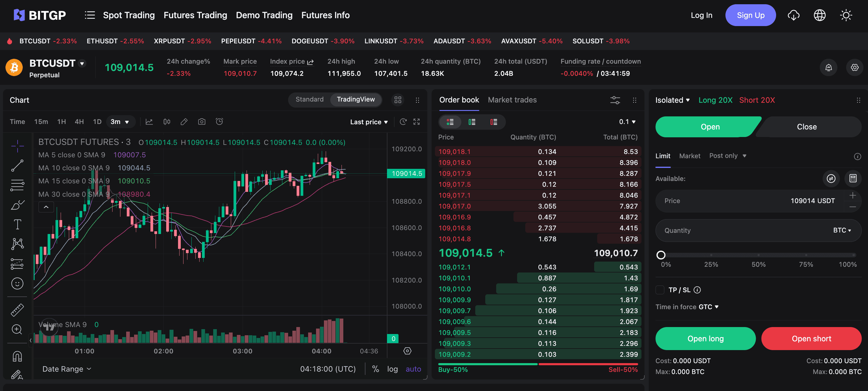The height and width of the screenshot is (391, 868).
Task: Open the Futures Trading menu
Action: [x=195, y=15]
